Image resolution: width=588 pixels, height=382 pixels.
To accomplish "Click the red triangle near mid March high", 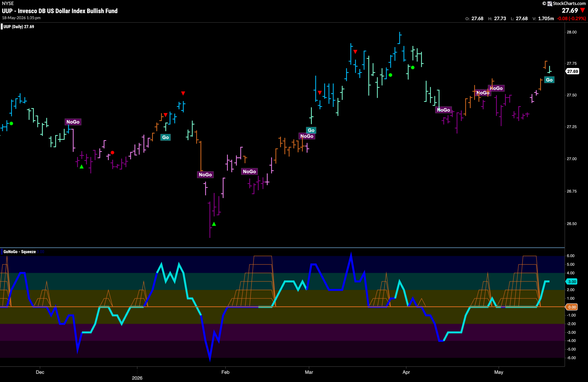I will tap(355, 52).
